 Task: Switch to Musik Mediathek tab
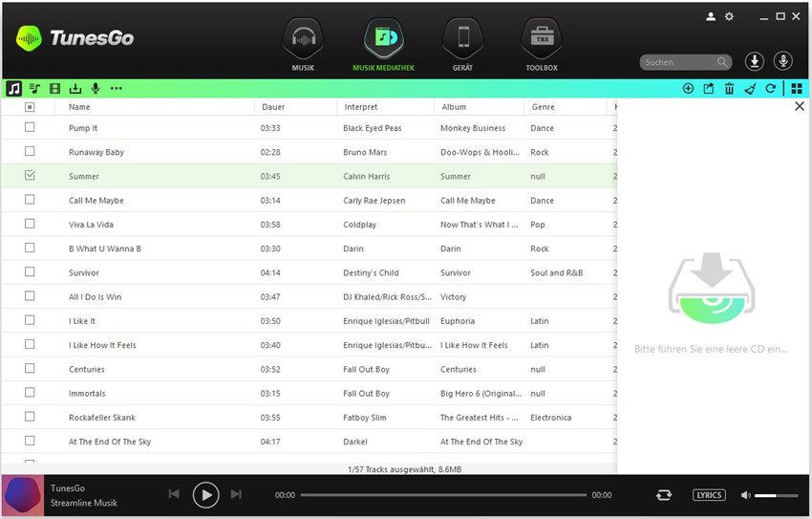[x=383, y=45]
